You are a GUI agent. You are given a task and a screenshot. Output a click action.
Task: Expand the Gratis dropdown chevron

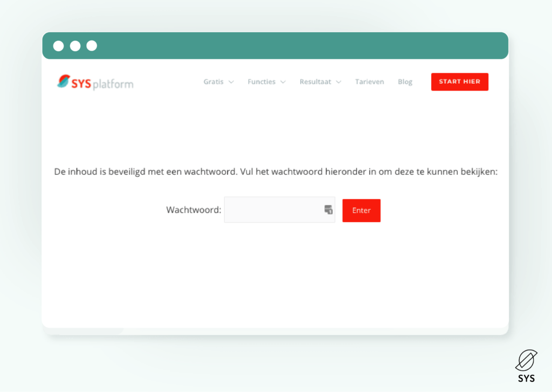231,82
